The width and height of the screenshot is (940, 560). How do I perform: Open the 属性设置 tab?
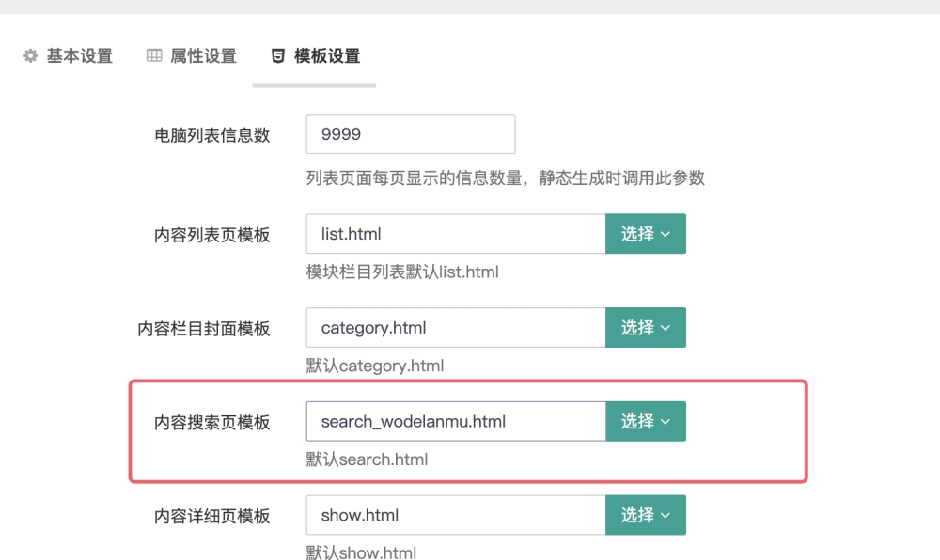click(192, 56)
